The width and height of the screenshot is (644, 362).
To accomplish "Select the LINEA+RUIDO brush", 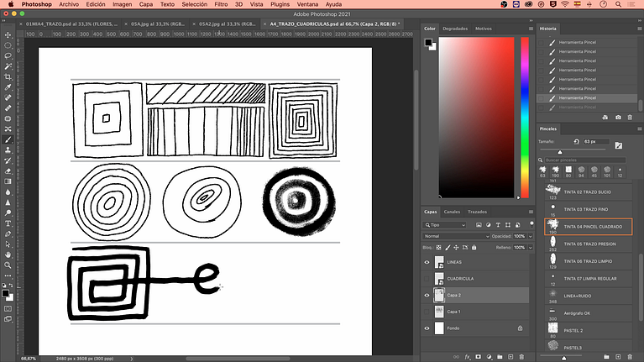I will tap(588, 296).
